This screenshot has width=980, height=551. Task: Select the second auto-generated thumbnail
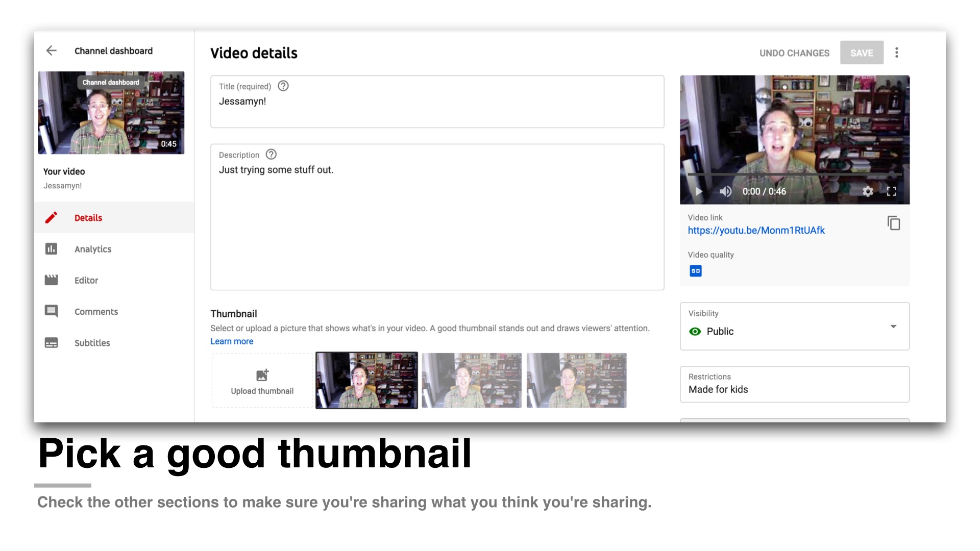[x=471, y=380]
